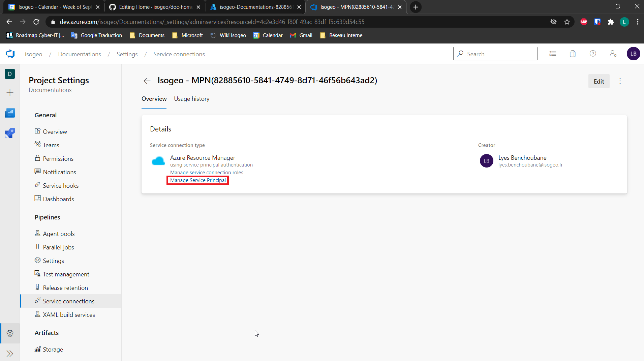This screenshot has height=361, width=644.
Task: Open the Réseau Interne bookmark folder
Action: coord(341,35)
